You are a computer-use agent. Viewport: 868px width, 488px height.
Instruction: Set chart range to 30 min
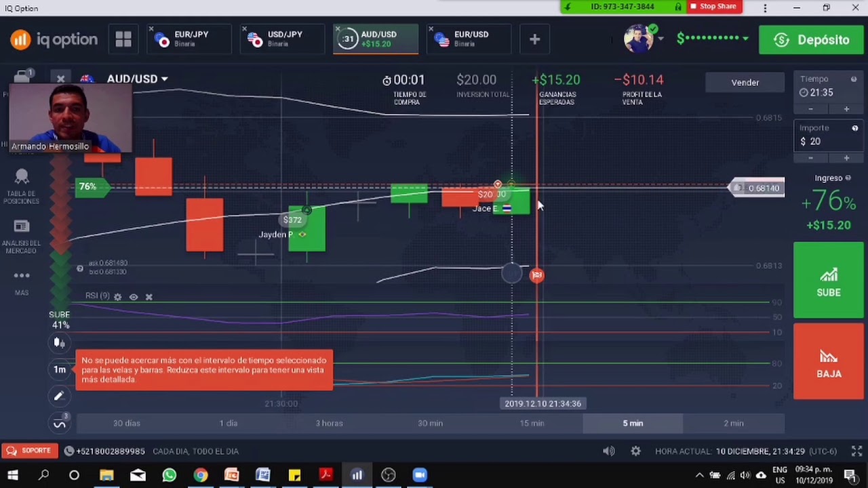pyautogui.click(x=431, y=423)
